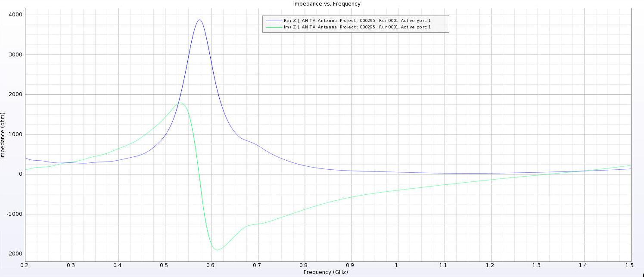
Task: Click the -2000 tick label on impedance axis
Action: 16,254
